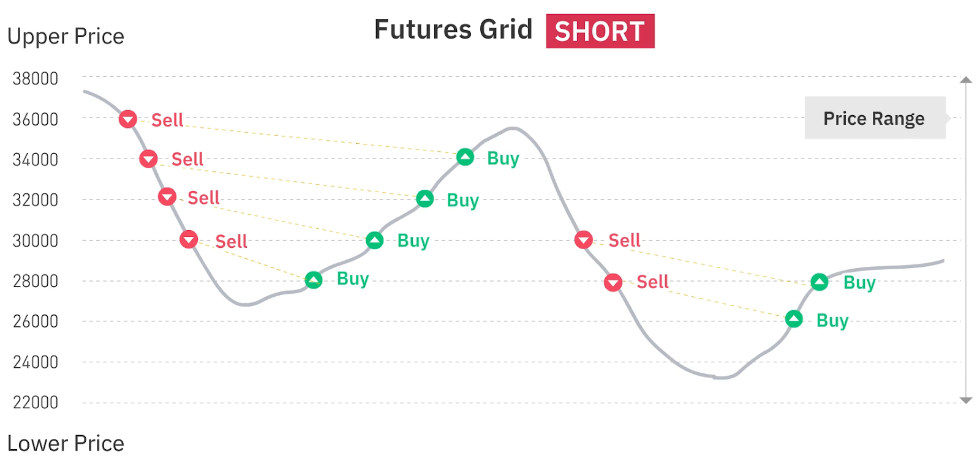Click the up arrow atop the price range line
Image resolution: width=980 pixels, height=459 pixels.
coord(966,80)
